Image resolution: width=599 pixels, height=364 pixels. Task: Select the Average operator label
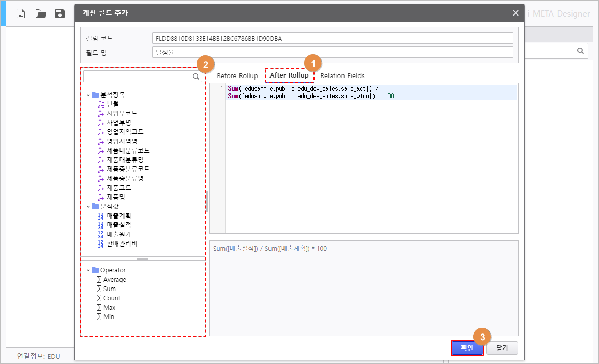(x=115, y=280)
